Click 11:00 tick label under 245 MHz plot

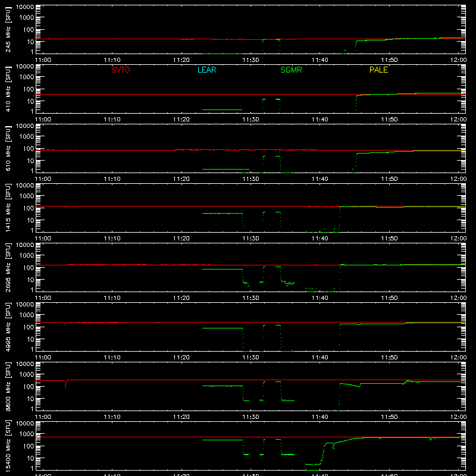click(43, 60)
